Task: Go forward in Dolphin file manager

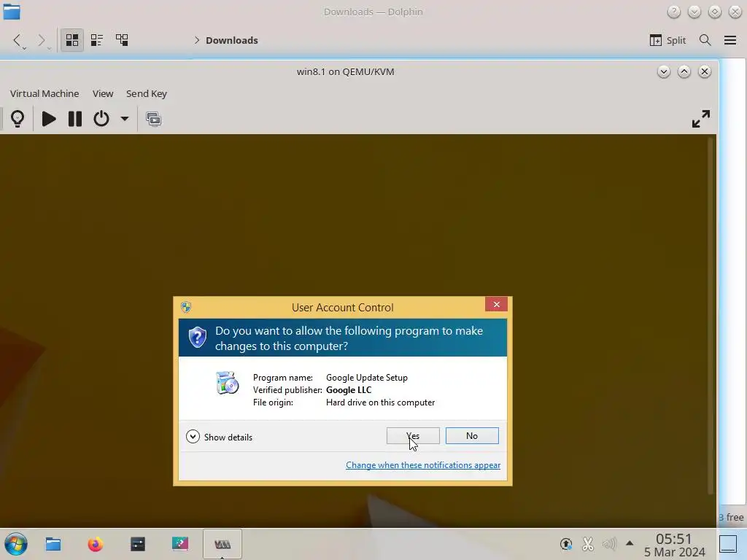Action: (x=42, y=40)
